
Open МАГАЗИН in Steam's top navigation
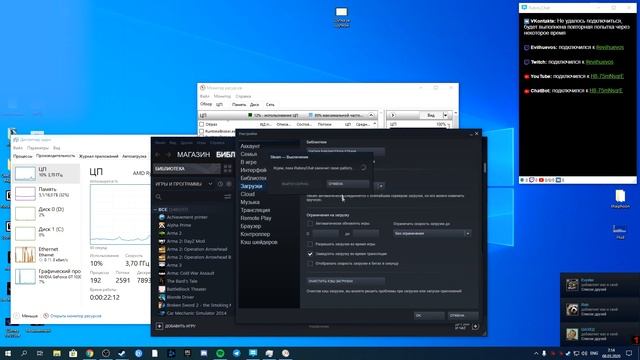193,155
